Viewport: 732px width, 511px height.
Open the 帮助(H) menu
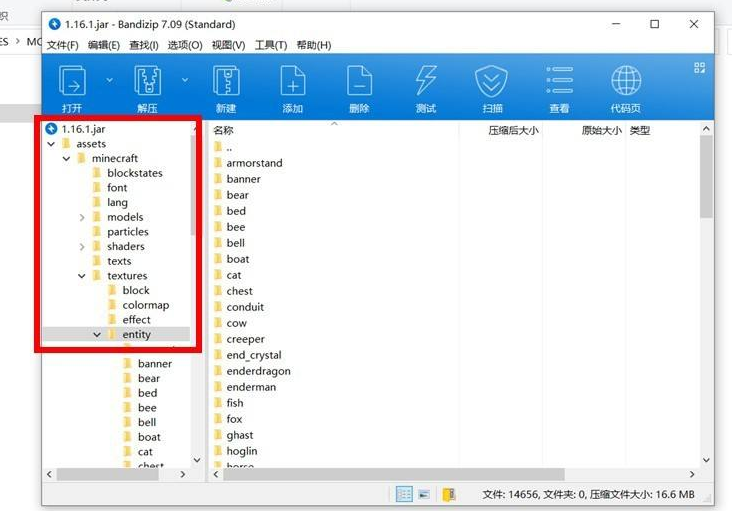pos(314,45)
